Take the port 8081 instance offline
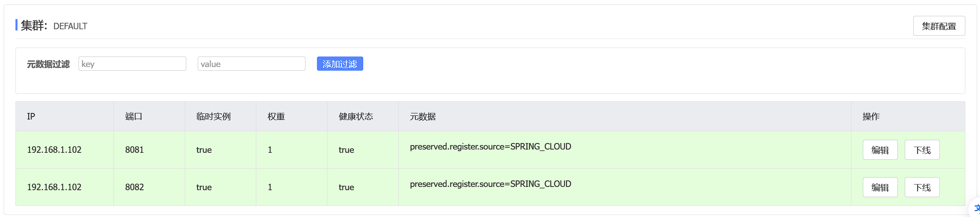980x217 pixels. coord(922,150)
